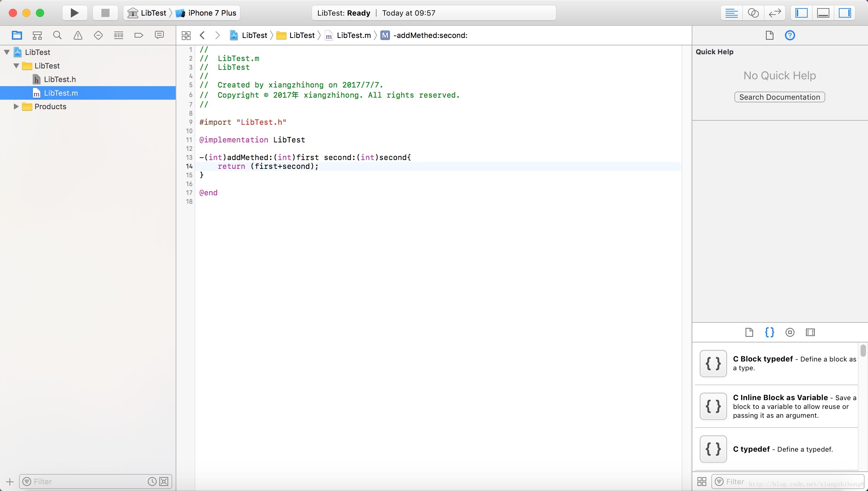
Task: Click the return (first+second); line
Action: pyautogui.click(x=268, y=166)
